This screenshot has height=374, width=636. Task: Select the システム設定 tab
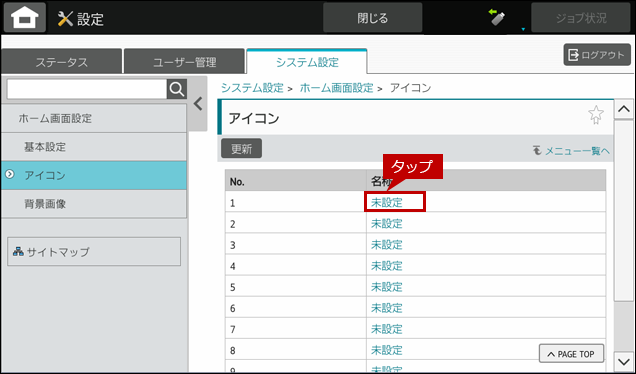click(307, 62)
